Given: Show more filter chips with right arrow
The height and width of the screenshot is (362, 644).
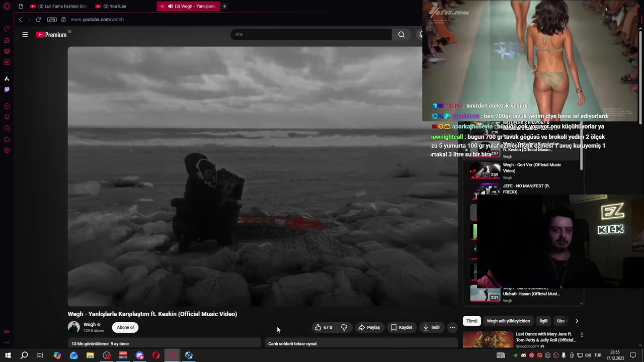Looking at the screenshot, I should 577,321.
